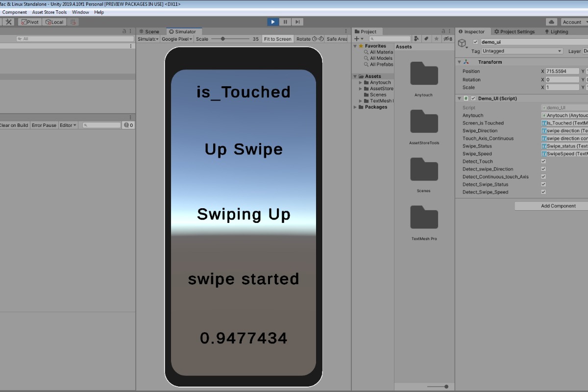Click the Project panel search field
Viewport: 588px width, 392px height.
pos(390,39)
